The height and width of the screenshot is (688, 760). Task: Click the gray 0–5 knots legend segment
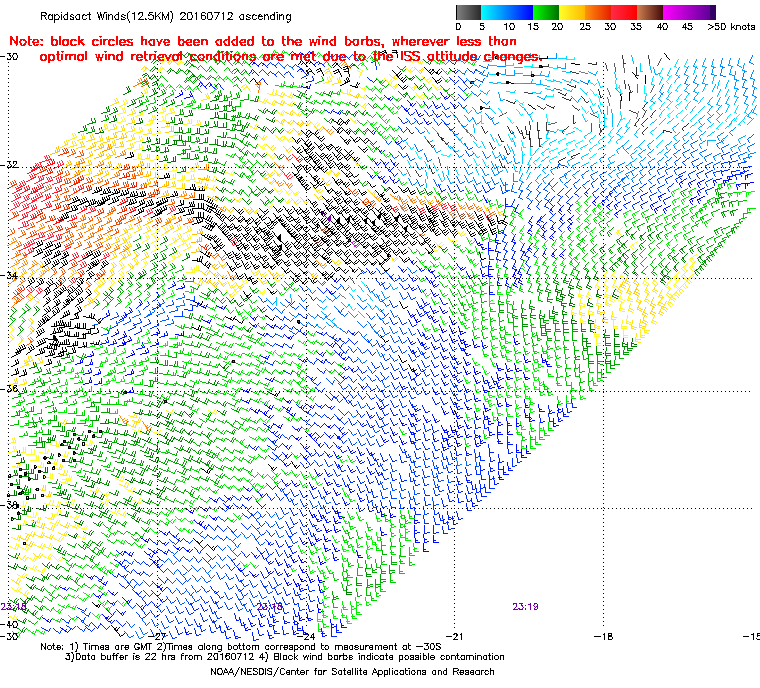click(x=469, y=12)
